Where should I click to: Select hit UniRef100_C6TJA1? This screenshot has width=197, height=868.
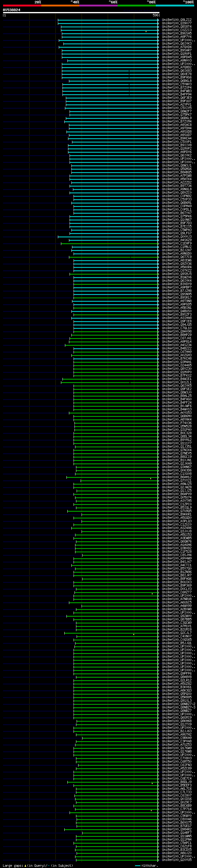[176, 338]
